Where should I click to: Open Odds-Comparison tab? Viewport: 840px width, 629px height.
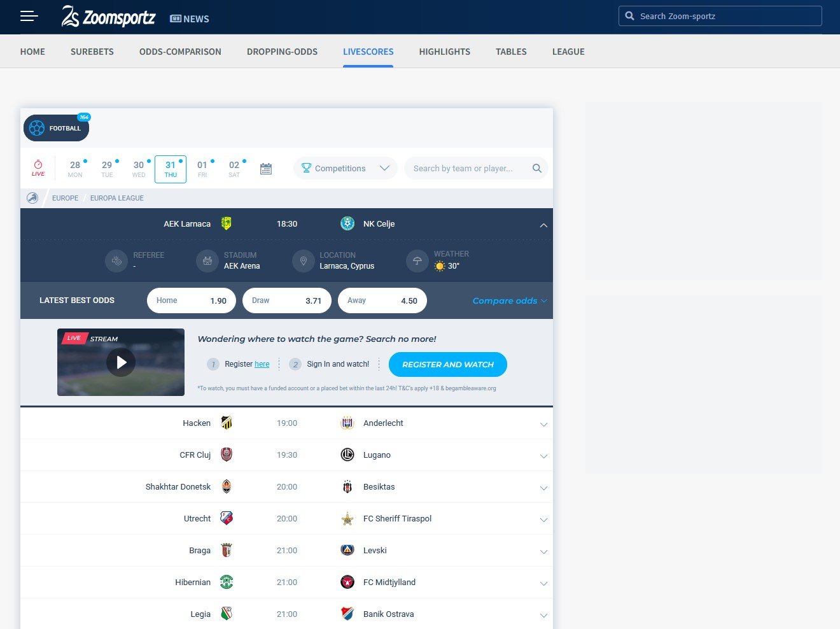pyautogui.click(x=180, y=52)
